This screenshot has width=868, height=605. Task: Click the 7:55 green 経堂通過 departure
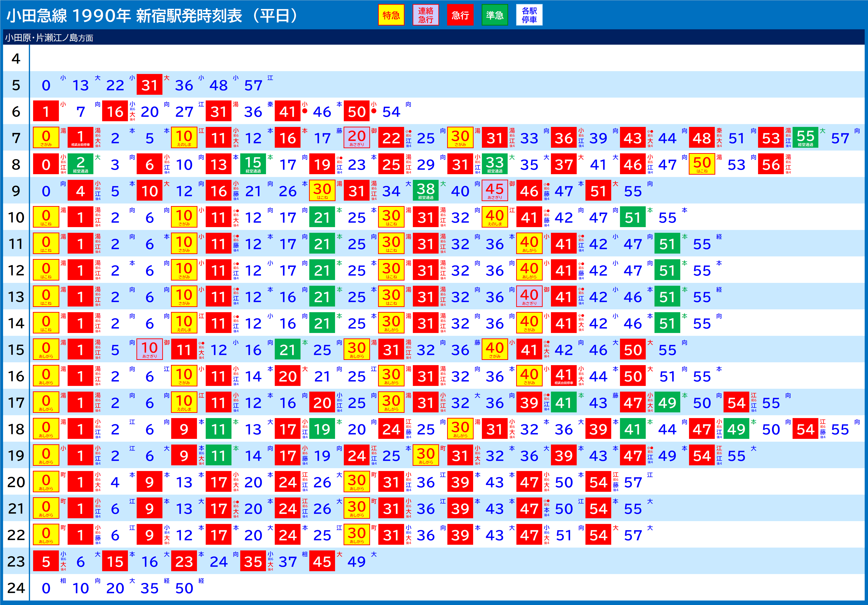[805, 138]
